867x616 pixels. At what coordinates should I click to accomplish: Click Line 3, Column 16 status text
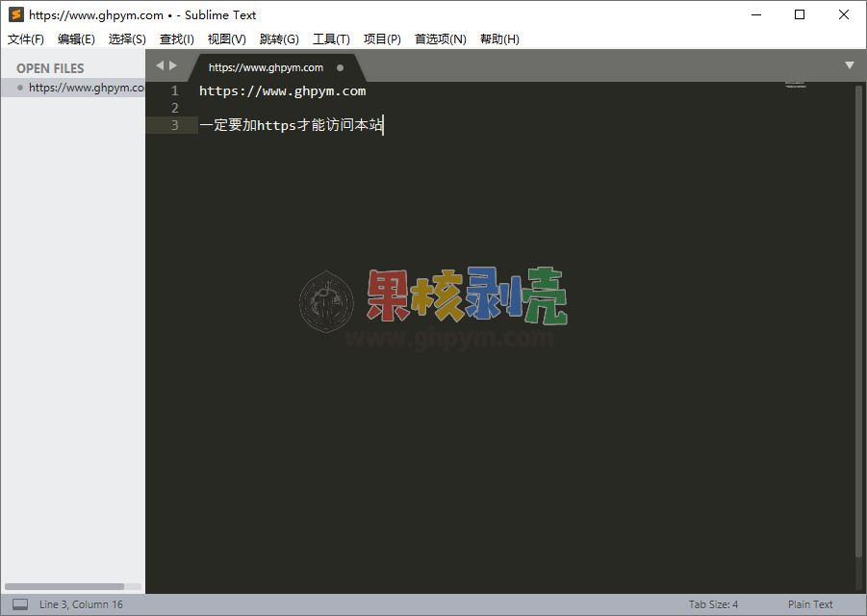coord(81,604)
